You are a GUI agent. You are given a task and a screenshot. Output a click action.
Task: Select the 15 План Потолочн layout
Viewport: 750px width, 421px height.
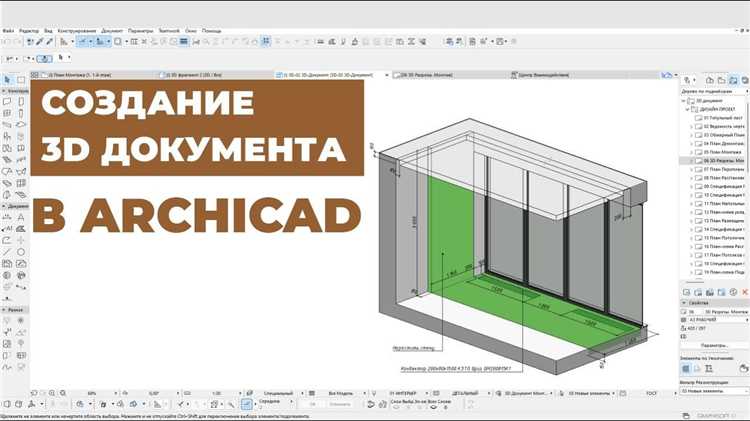click(x=723, y=238)
